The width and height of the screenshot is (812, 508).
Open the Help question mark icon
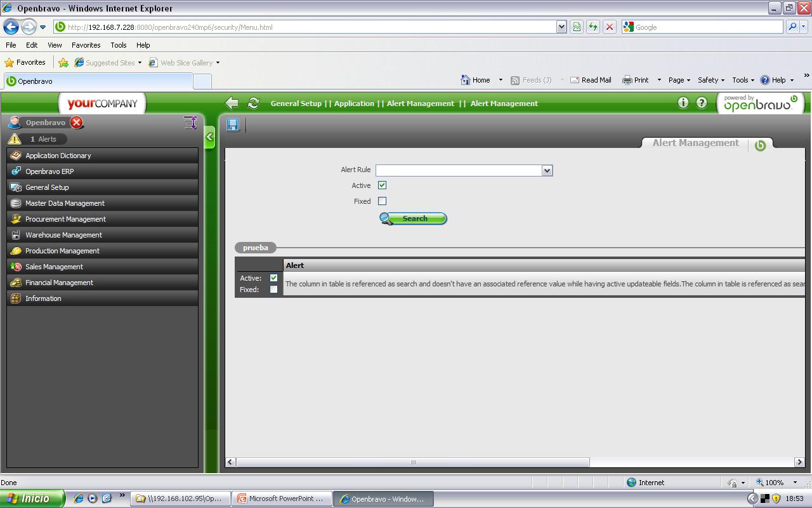click(x=702, y=103)
